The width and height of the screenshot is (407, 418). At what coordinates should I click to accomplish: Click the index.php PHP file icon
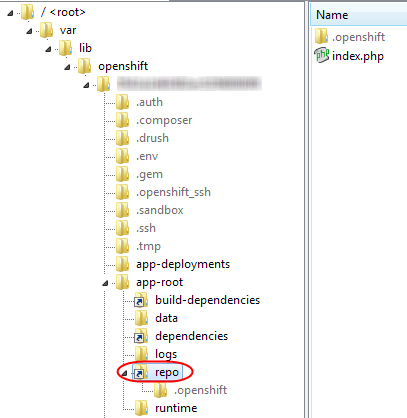point(322,56)
